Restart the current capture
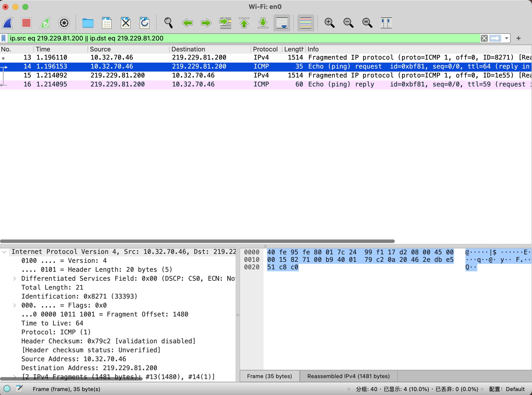 (45, 23)
